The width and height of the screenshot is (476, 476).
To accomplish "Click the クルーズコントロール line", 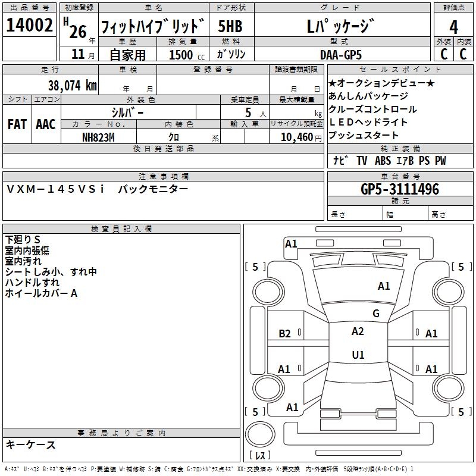I will click(372, 109).
